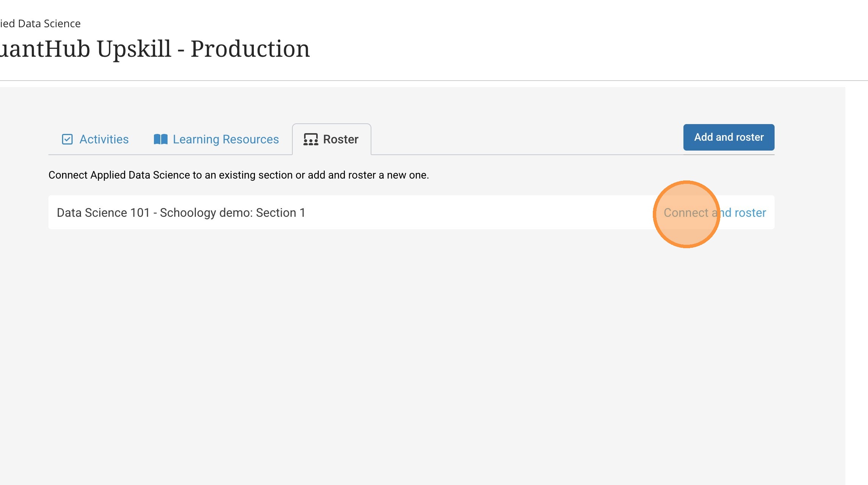
Task: Click the QuantHub Upskill - Production heading
Action: [x=154, y=49]
